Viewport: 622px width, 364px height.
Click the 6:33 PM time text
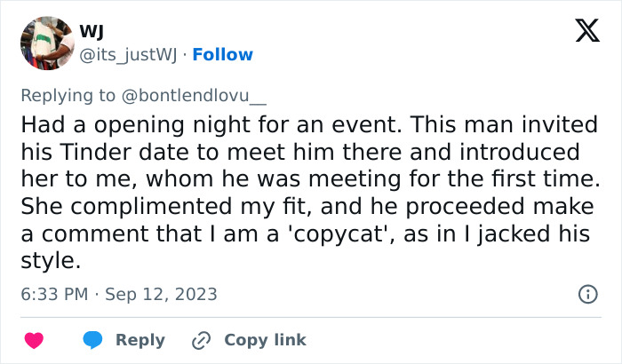click(55, 294)
